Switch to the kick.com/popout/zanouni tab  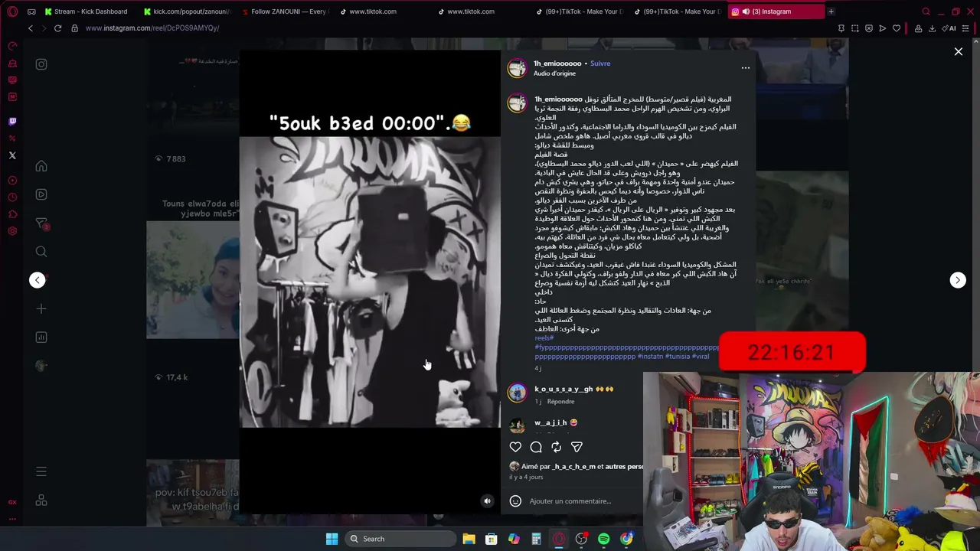pos(188,11)
